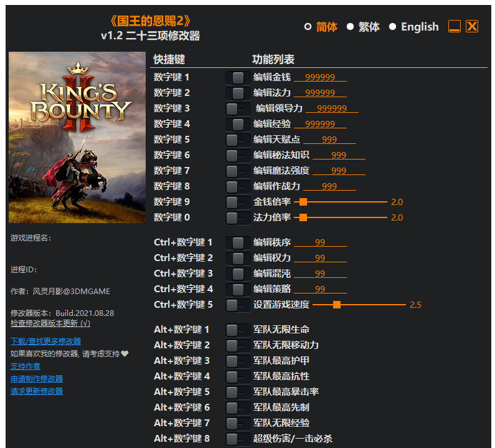
Task: Click the 编辑策略 99 field
Action: click(x=320, y=288)
